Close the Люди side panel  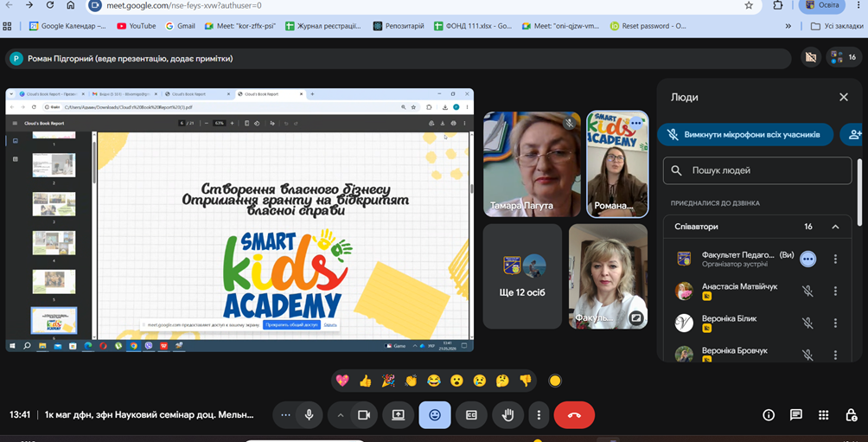844,97
